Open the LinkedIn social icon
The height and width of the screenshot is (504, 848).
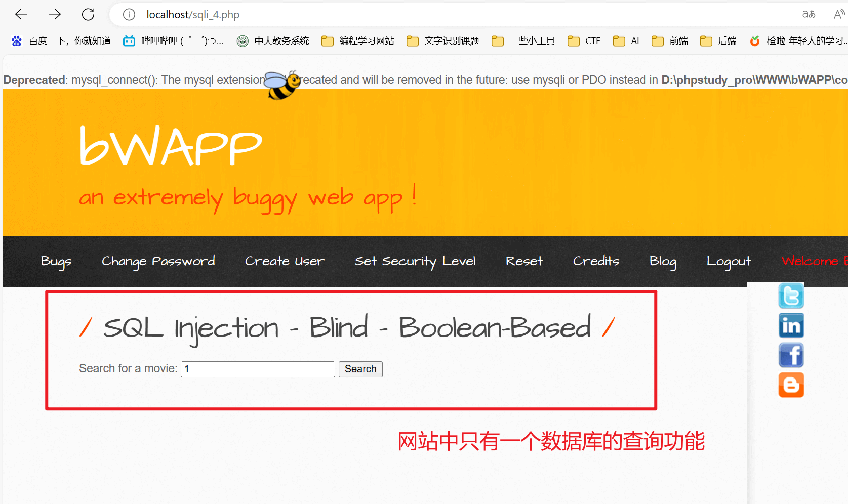791,325
